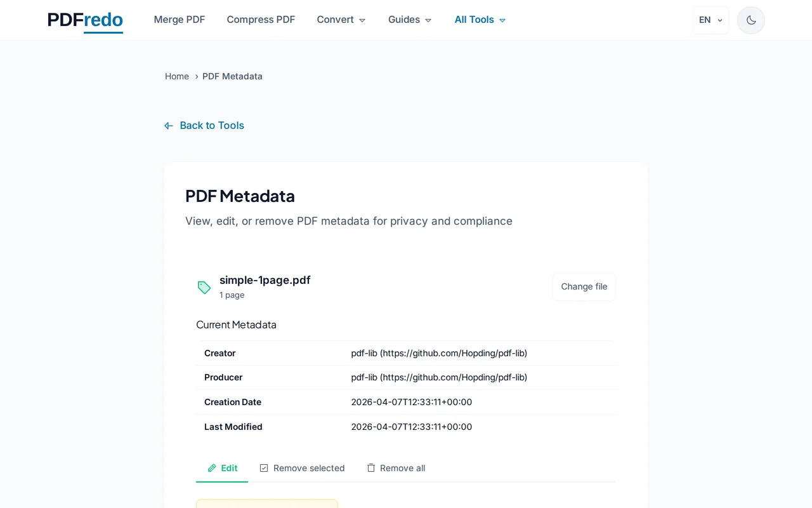Select the Creator metadata row
Screen dimensions: 812x508
click(x=406, y=353)
